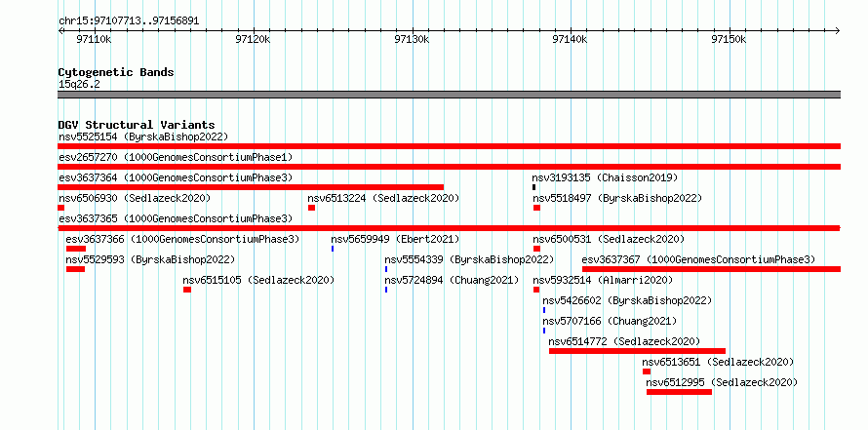Select the red nsv6515105 feature block

pos(187,290)
